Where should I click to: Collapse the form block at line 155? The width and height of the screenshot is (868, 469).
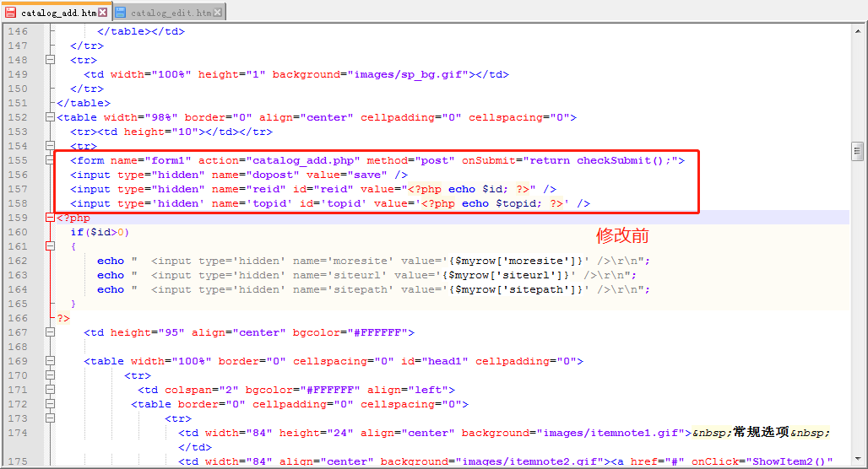click(50, 160)
